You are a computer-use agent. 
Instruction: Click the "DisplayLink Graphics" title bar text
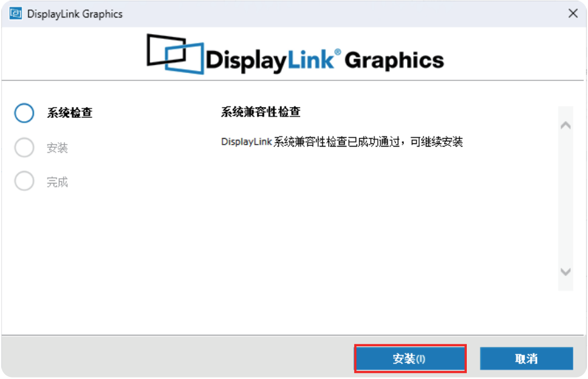74,14
